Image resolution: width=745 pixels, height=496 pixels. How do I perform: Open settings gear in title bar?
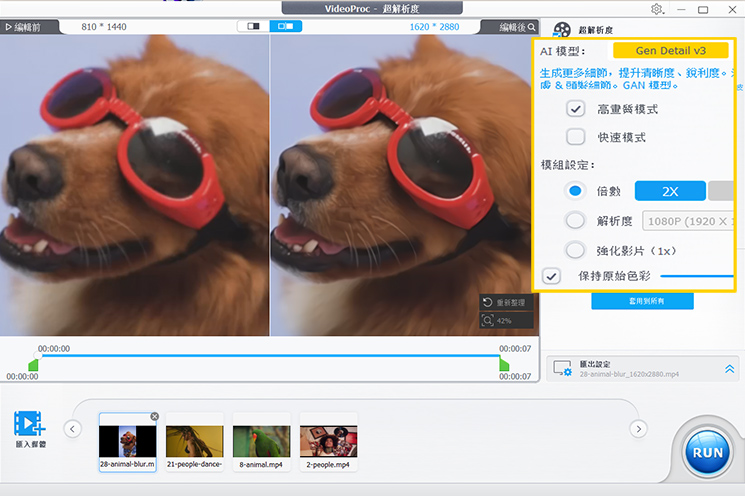tap(657, 9)
